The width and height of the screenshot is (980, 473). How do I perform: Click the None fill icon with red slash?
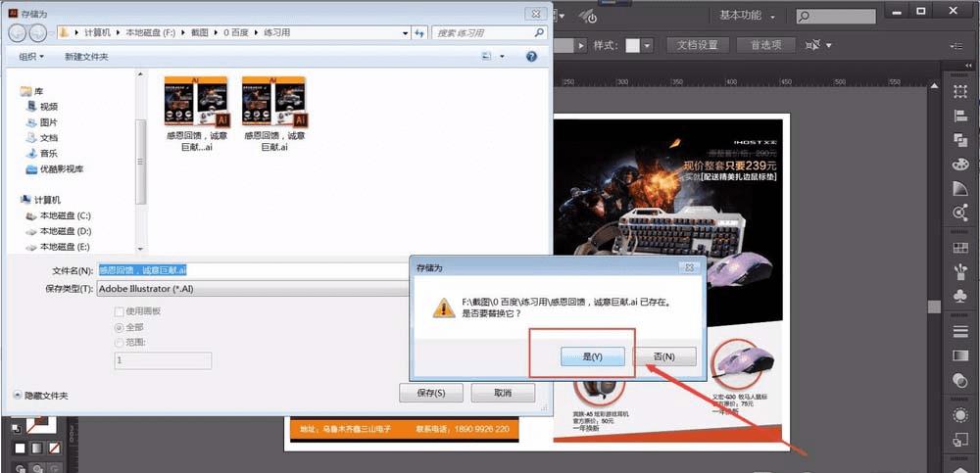(x=55, y=448)
